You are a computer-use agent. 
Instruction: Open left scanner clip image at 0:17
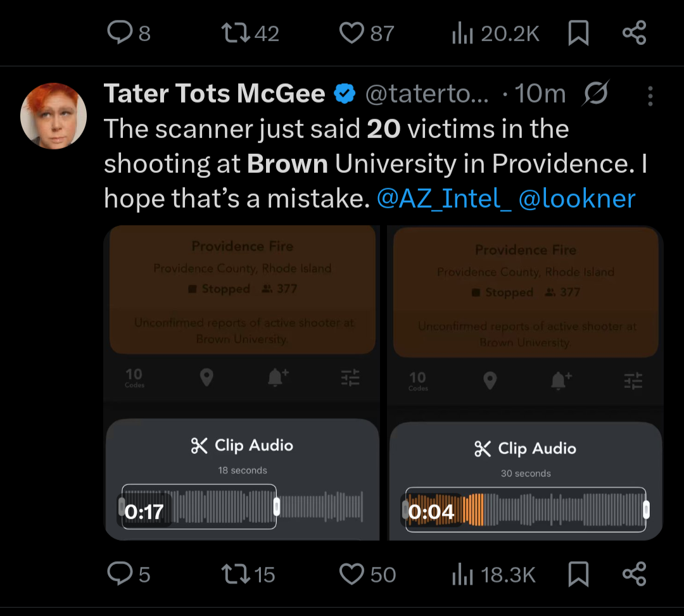click(242, 383)
